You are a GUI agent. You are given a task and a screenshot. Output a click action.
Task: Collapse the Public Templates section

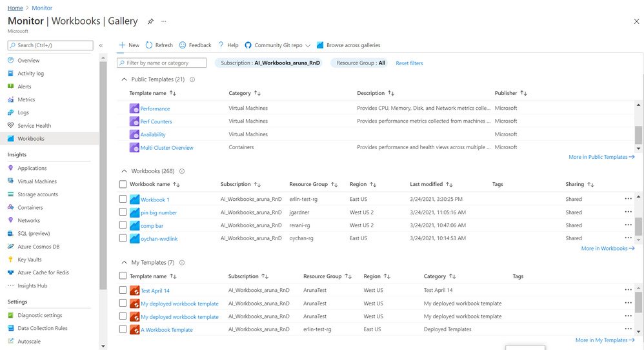pyautogui.click(x=124, y=79)
